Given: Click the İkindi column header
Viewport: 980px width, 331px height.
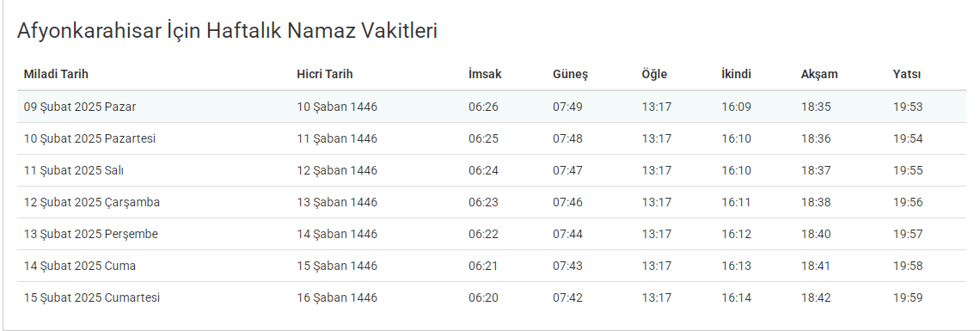Looking at the screenshot, I should (736, 74).
